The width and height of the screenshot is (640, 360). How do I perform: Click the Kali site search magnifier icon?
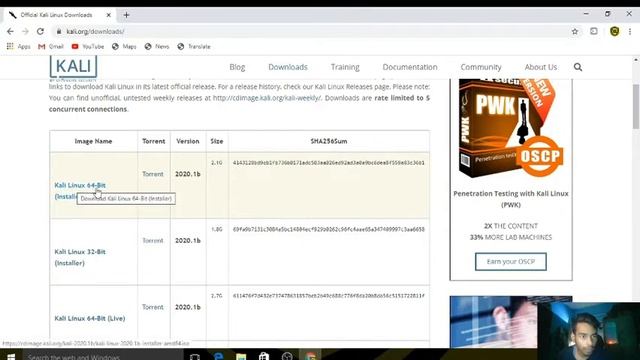[x=578, y=67]
